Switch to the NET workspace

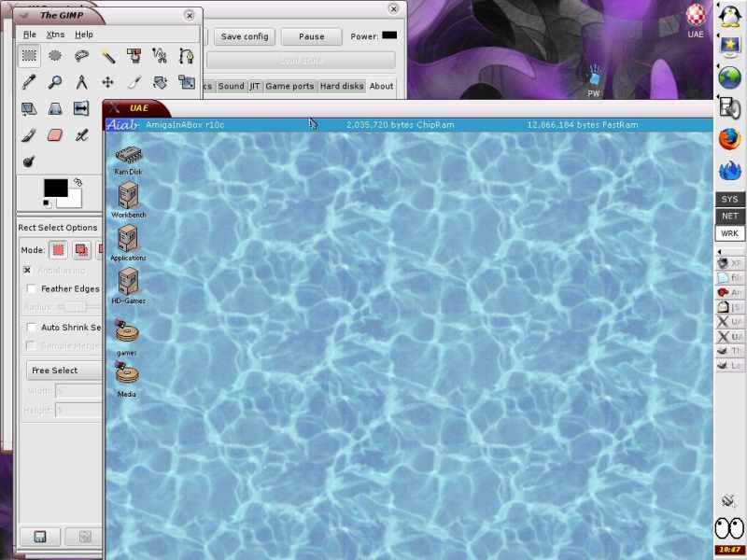click(730, 217)
